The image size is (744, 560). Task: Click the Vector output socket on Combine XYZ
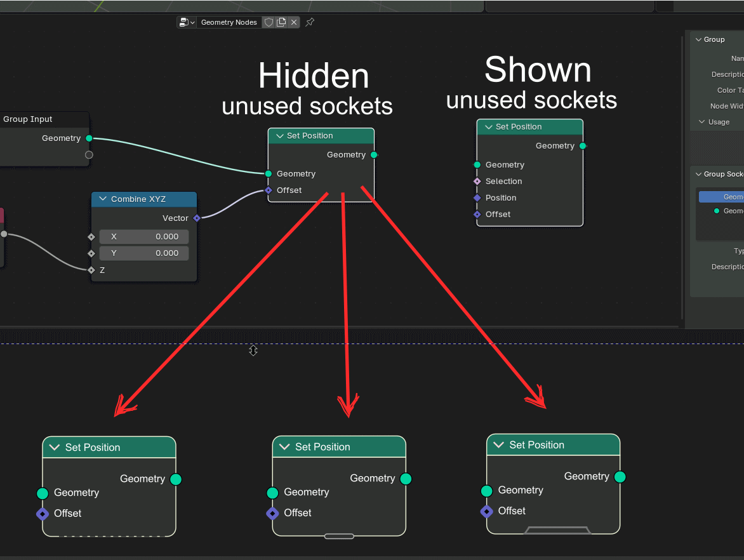click(x=197, y=218)
